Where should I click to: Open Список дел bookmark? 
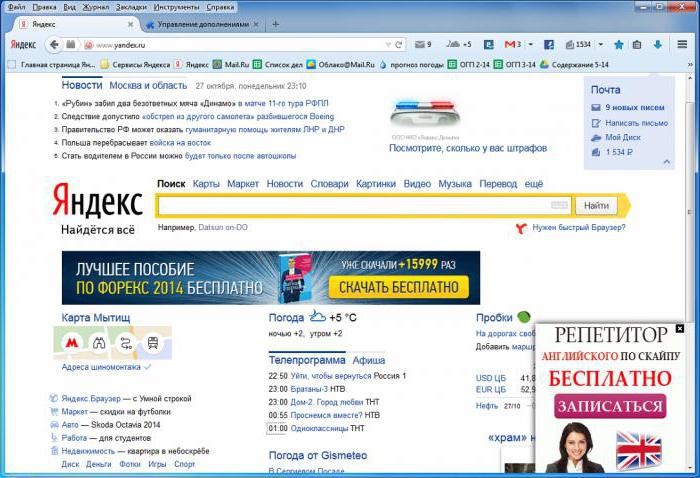[x=278, y=65]
